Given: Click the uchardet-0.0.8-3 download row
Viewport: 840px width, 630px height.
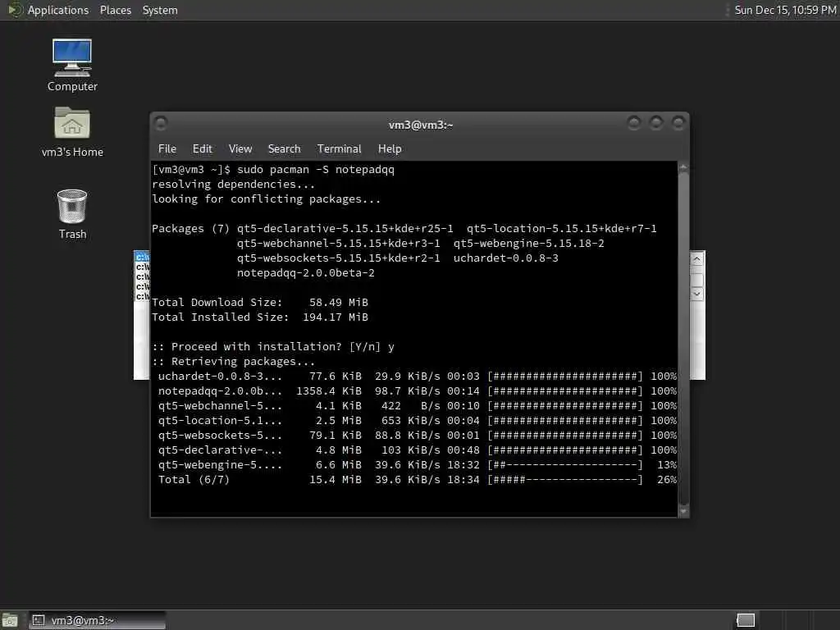Looking at the screenshot, I should coord(418,376).
